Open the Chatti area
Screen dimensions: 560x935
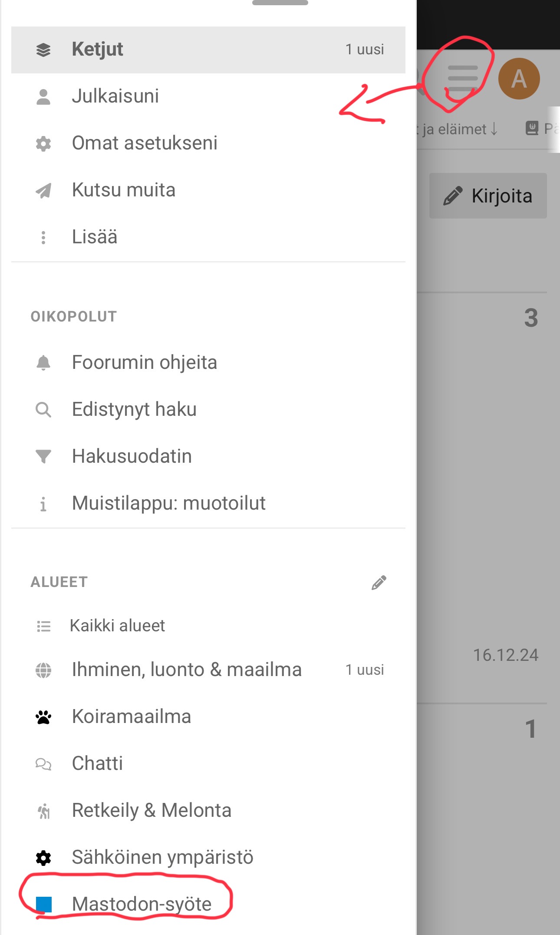pos(97,763)
